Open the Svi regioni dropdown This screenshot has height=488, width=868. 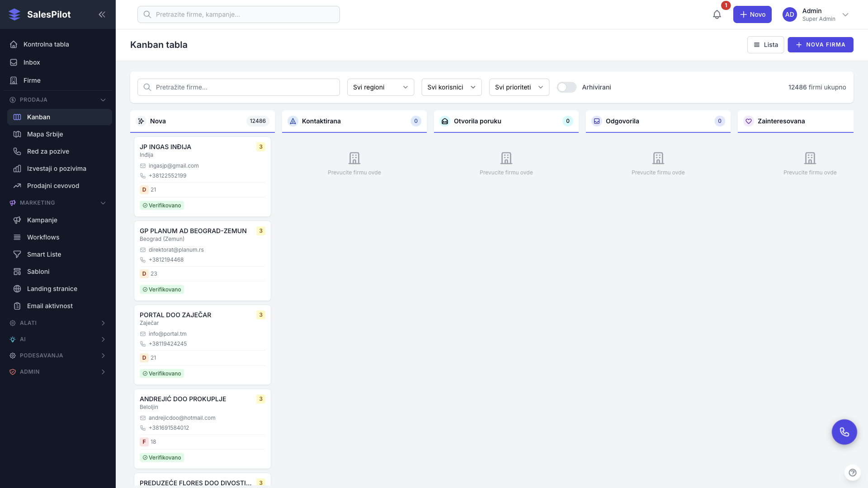click(380, 87)
